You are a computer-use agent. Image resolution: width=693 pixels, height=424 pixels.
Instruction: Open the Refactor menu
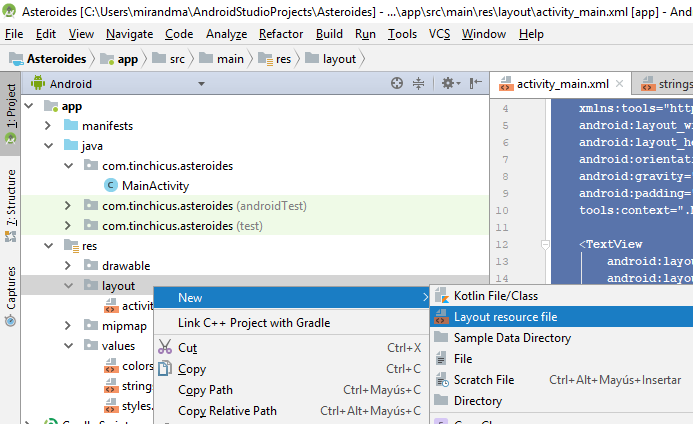point(281,33)
